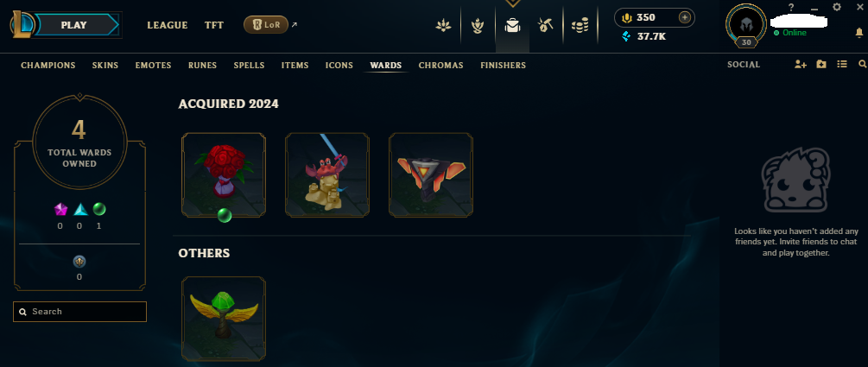Click the social search magnifier icon
This screenshot has width=868, height=367.
(x=863, y=64)
